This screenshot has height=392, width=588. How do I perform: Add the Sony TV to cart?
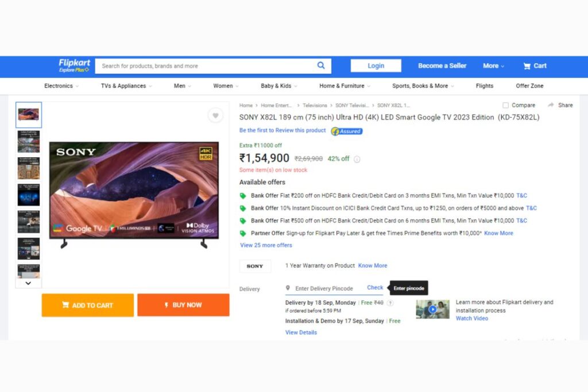88,305
